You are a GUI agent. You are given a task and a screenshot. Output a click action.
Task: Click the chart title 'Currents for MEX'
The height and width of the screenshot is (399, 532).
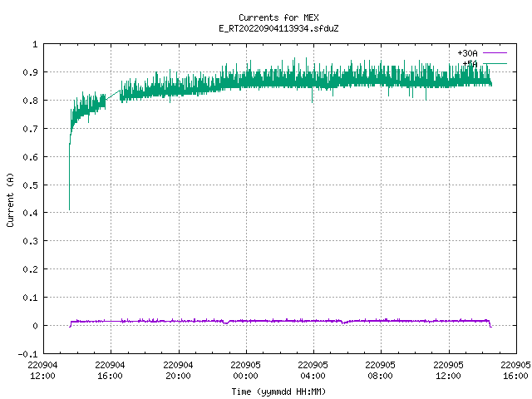[x=278, y=17]
